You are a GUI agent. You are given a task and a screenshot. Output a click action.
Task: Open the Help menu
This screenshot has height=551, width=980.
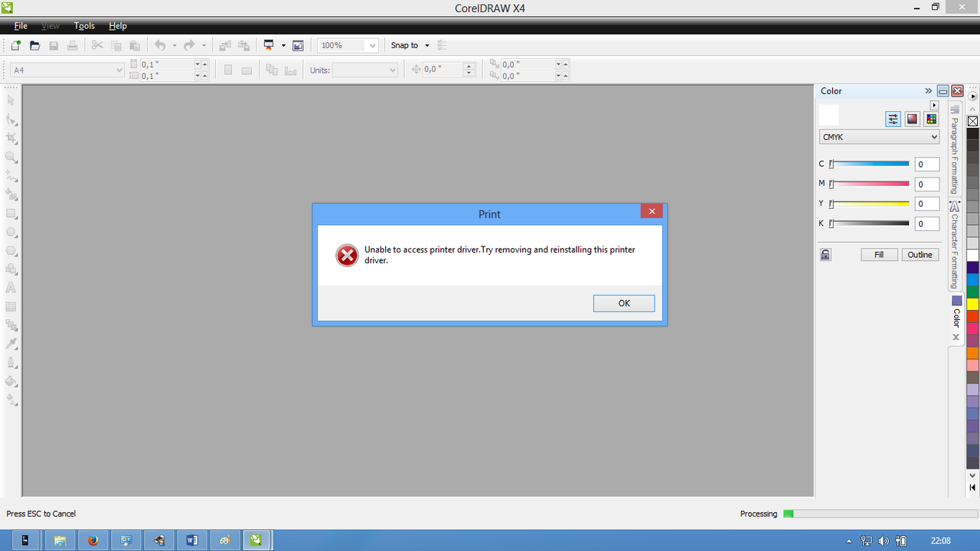tap(118, 26)
